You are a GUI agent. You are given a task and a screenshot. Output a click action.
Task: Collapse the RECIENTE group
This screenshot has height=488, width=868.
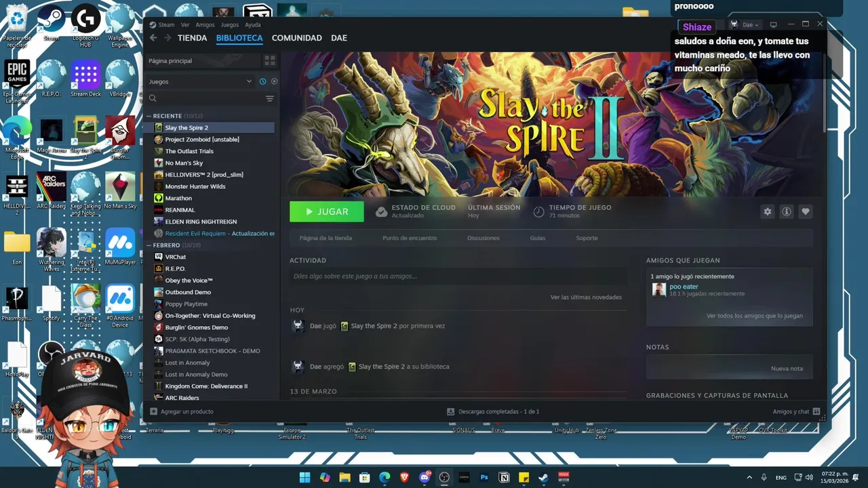pyautogui.click(x=149, y=116)
